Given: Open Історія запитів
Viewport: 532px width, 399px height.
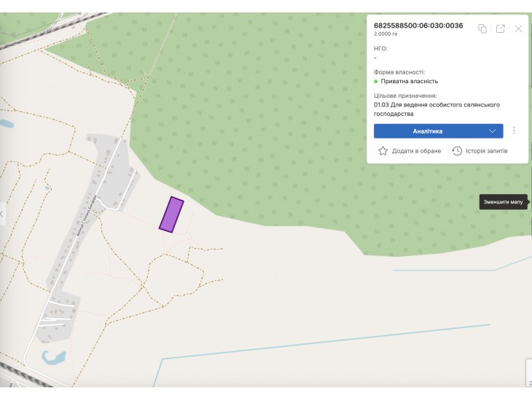Looking at the screenshot, I should coord(487,151).
